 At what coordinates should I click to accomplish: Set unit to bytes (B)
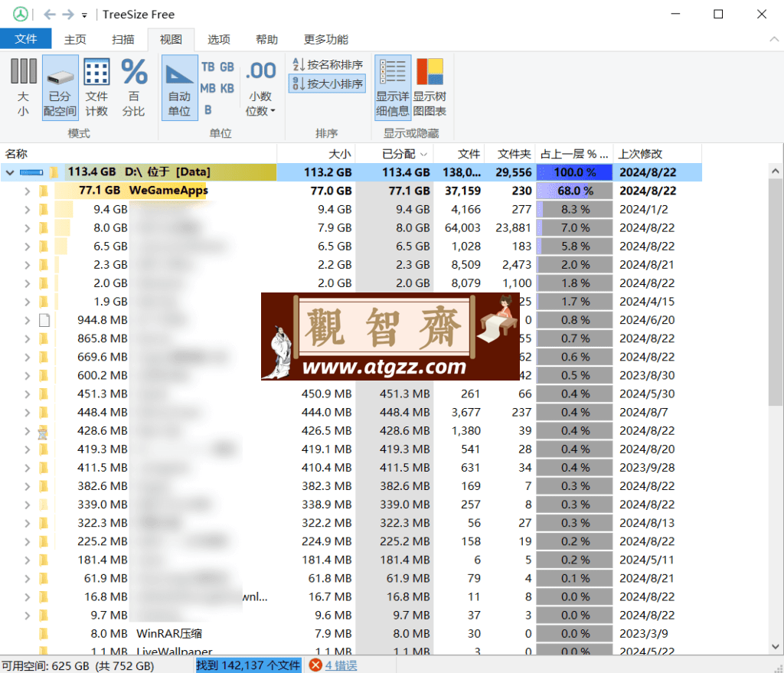coord(208,110)
